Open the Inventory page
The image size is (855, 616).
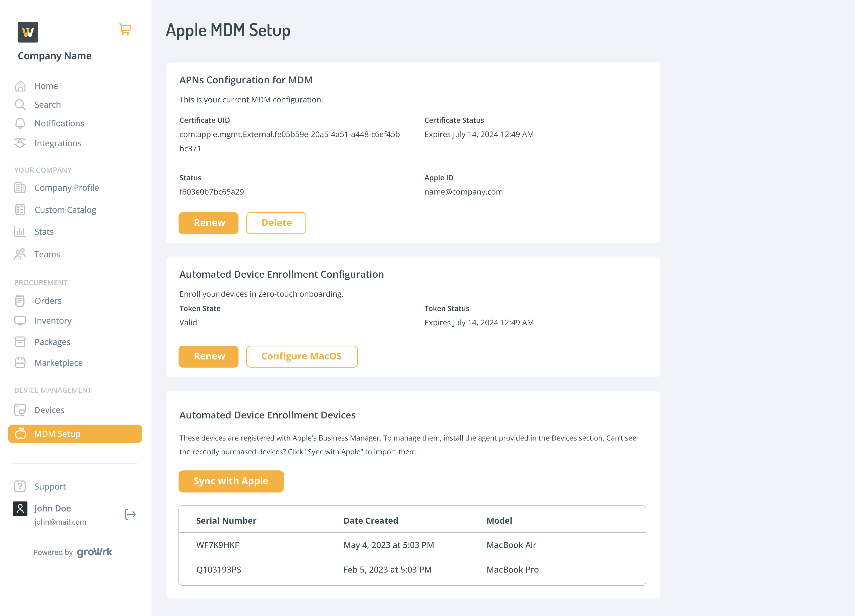[x=53, y=321]
